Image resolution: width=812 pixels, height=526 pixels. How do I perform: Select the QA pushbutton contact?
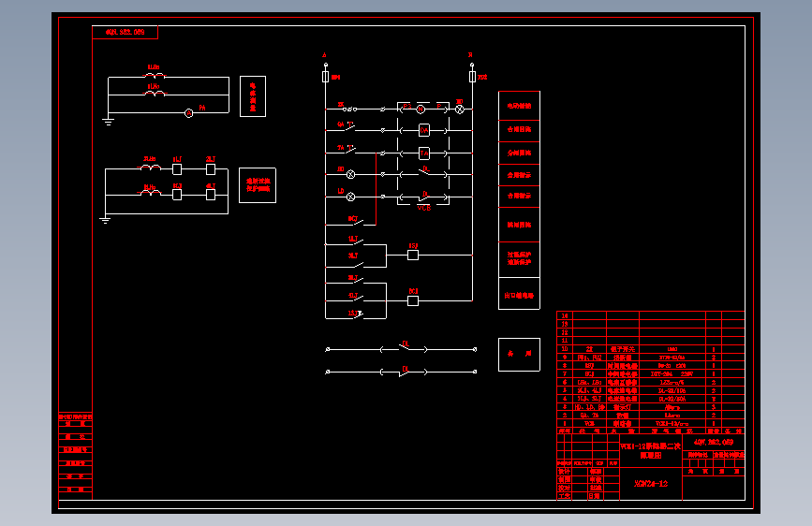(x=350, y=126)
